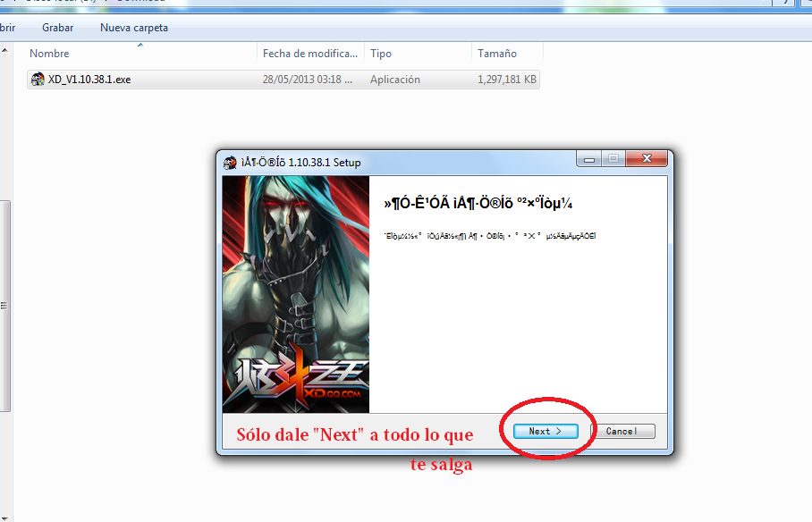Sort by Fecha de modificación column header

tap(309, 54)
